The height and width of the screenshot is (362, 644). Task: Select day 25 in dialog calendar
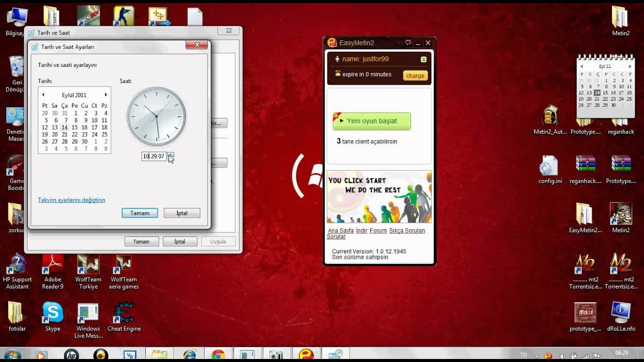point(104,135)
